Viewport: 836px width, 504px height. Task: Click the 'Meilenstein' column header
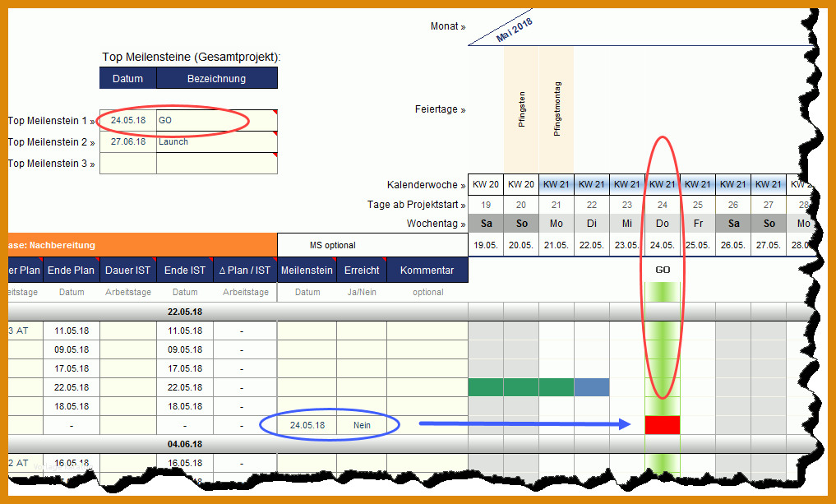point(307,270)
